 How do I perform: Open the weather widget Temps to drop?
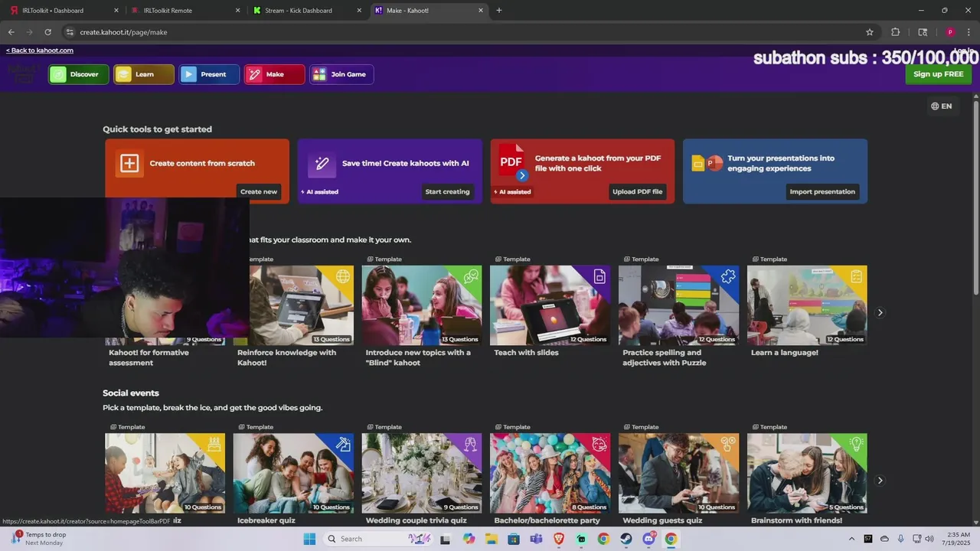tap(38, 539)
